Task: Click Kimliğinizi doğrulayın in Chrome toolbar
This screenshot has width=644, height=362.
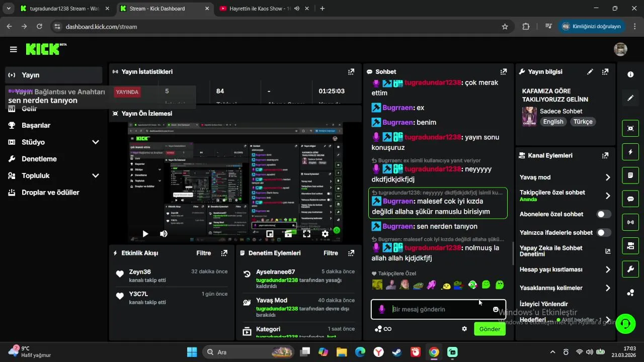Action: point(591,27)
